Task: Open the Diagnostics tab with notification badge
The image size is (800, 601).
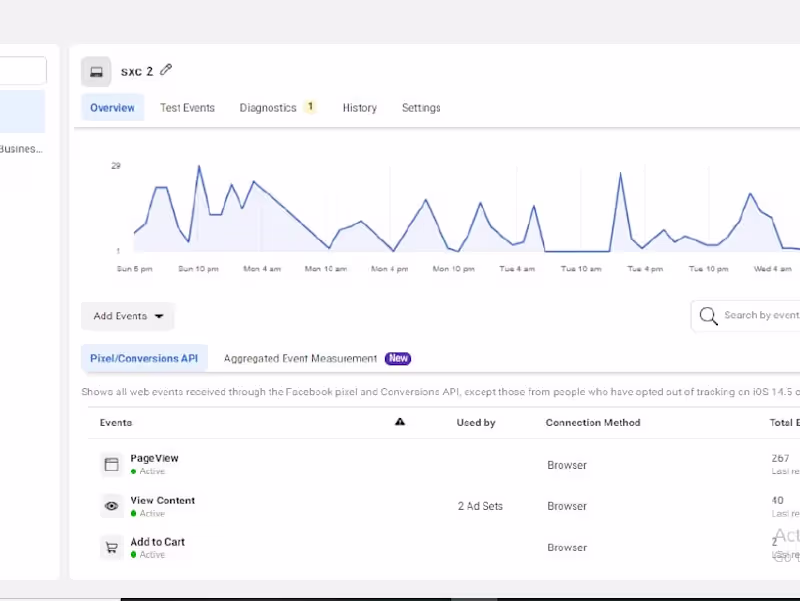Action: pyautogui.click(x=266, y=107)
